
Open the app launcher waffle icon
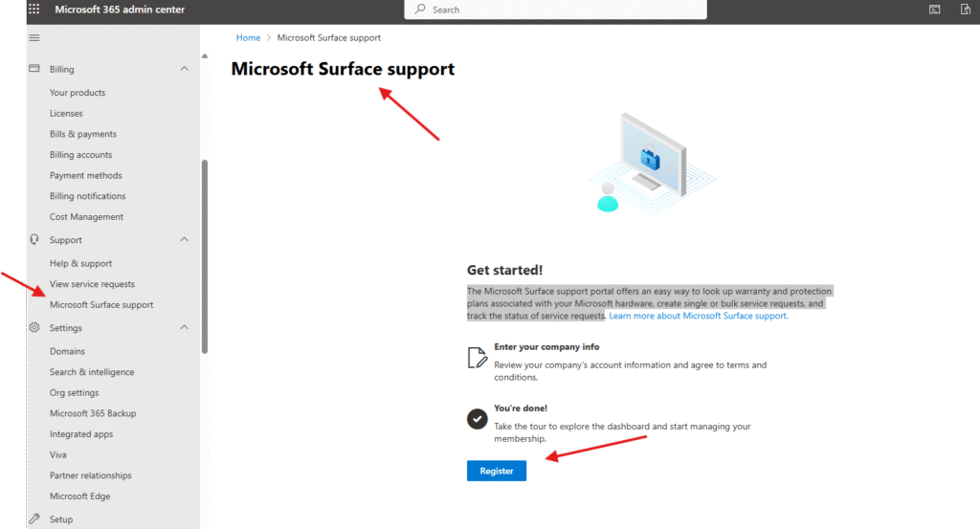[x=34, y=10]
